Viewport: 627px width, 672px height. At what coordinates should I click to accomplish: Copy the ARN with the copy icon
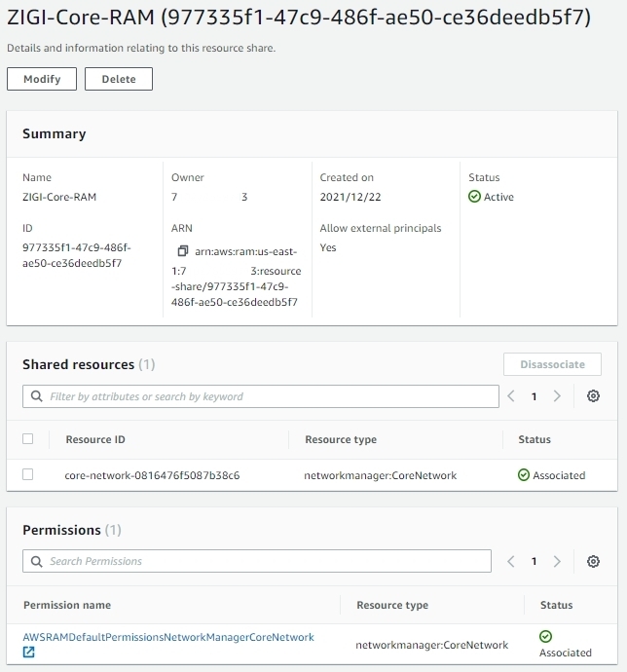coord(182,251)
